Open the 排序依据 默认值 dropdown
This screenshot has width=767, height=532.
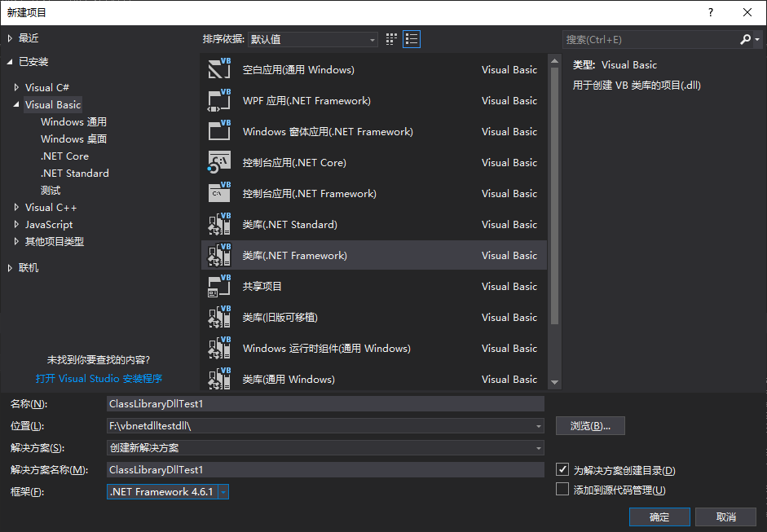pos(372,38)
